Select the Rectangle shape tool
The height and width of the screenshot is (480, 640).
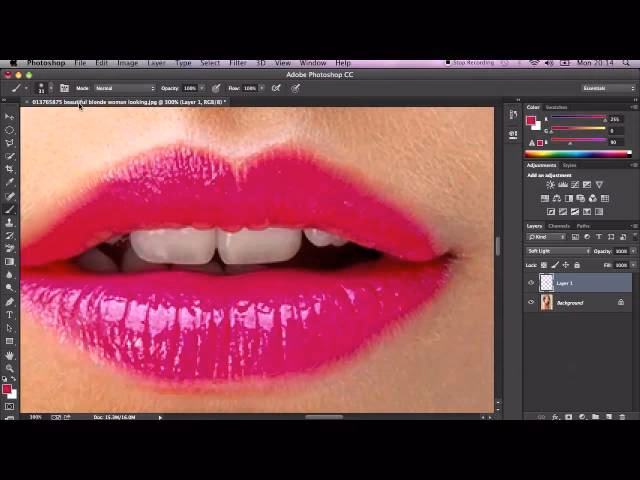[x=9, y=341]
